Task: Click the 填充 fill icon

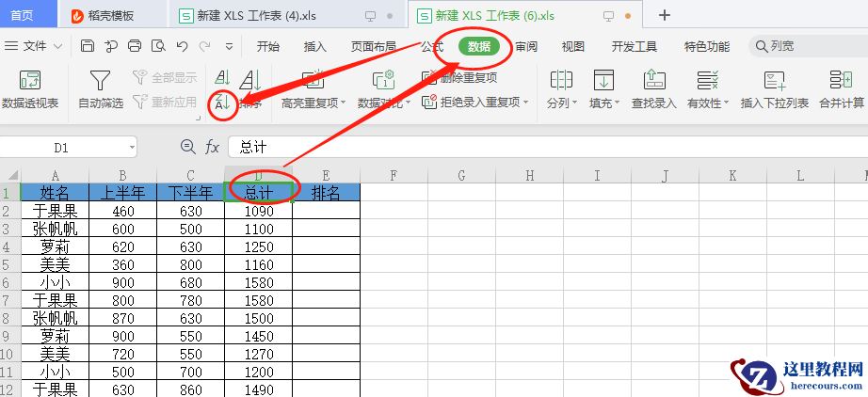Action: tap(603, 80)
